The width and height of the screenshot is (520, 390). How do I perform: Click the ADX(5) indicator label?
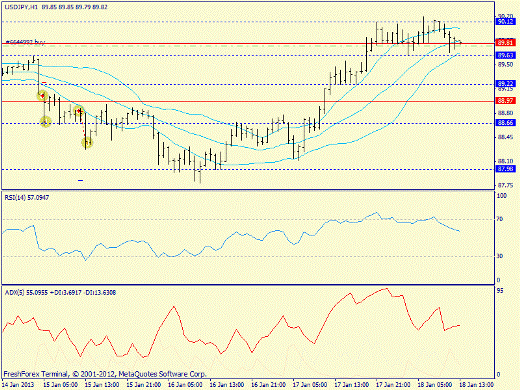pos(60,293)
